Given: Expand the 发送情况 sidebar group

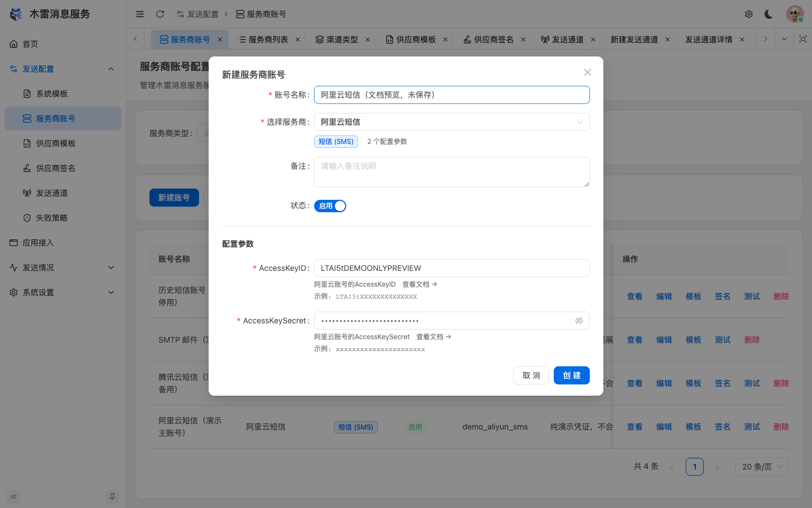Looking at the screenshot, I should coord(63,268).
